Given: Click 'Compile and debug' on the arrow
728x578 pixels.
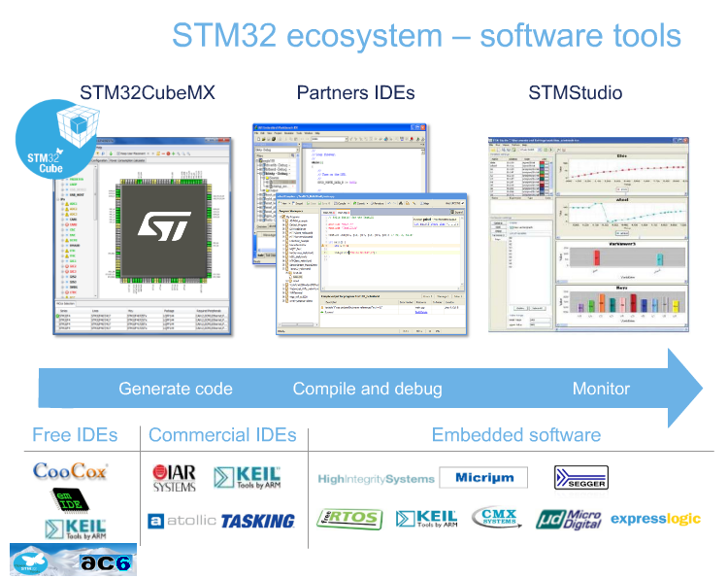Looking at the screenshot, I should pyautogui.click(x=367, y=389).
